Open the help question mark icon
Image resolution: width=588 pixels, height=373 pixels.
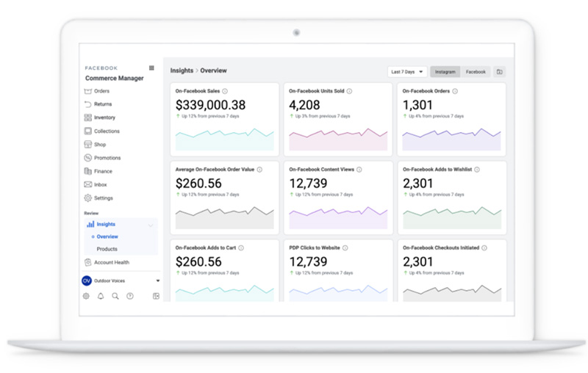(x=130, y=296)
